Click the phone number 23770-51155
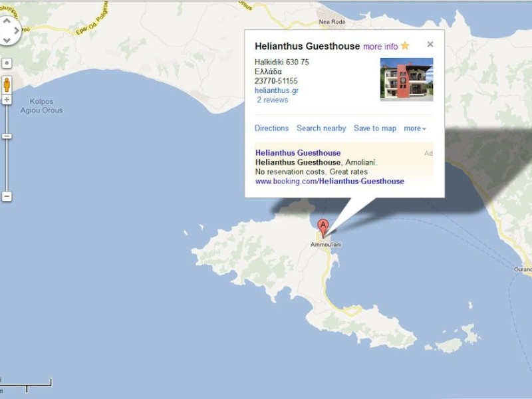The height and width of the screenshot is (399, 532). [276, 81]
